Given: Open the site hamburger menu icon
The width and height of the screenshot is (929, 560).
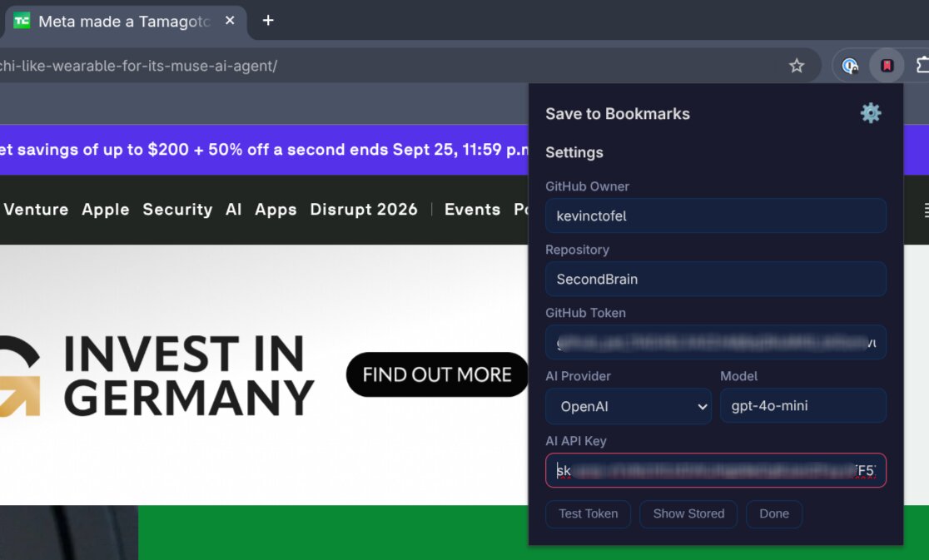Looking at the screenshot, I should (926, 210).
